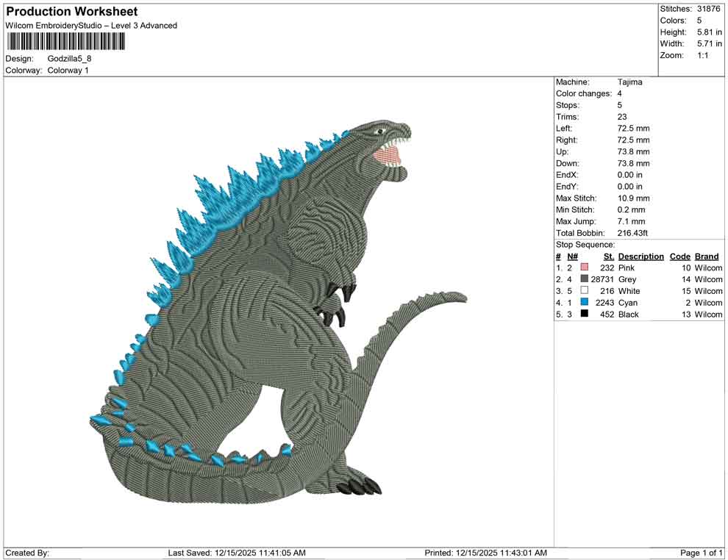This screenshot has height=560, width=728.
Task: Click the Down value '73.8 mm'
Action: 634,163
